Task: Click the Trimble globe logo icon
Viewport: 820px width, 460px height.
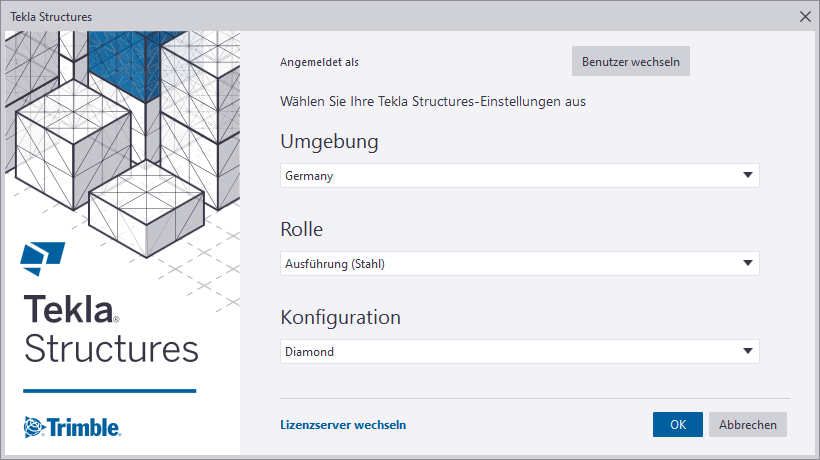Action: click(x=34, y=427)
